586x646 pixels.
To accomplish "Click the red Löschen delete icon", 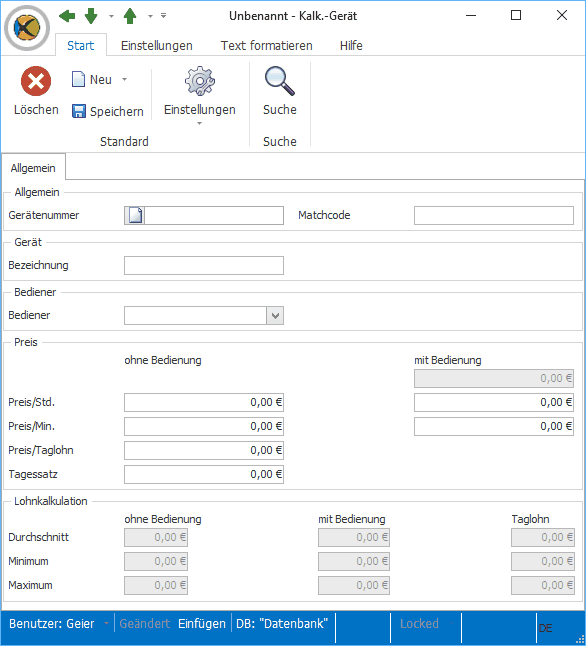I will point(36,81).
